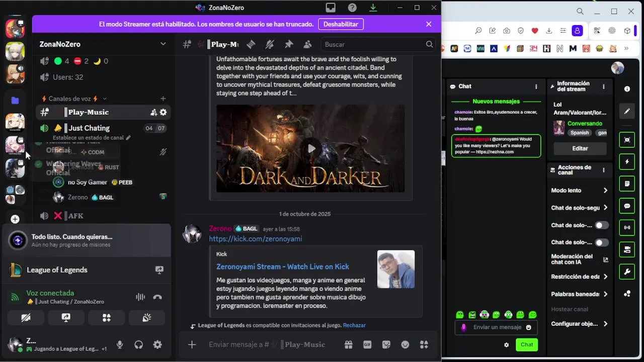The width and height of the screenshot is (644, 362).
Task: Click green Chat send button
Action: pos(527,344)
